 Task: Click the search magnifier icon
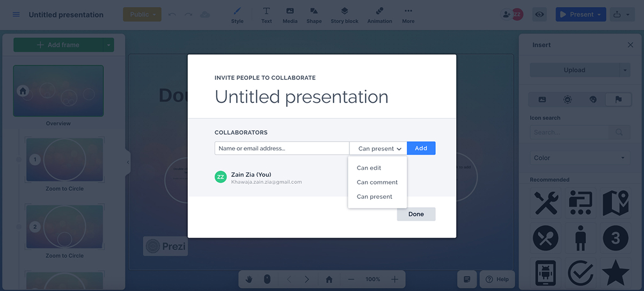tap(619, 132)
